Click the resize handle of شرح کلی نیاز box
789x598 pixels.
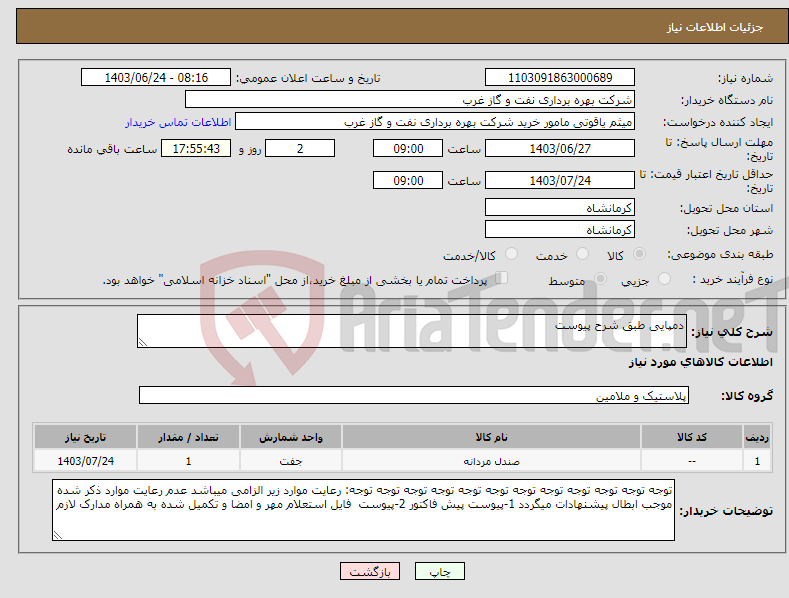click(143, 342)
